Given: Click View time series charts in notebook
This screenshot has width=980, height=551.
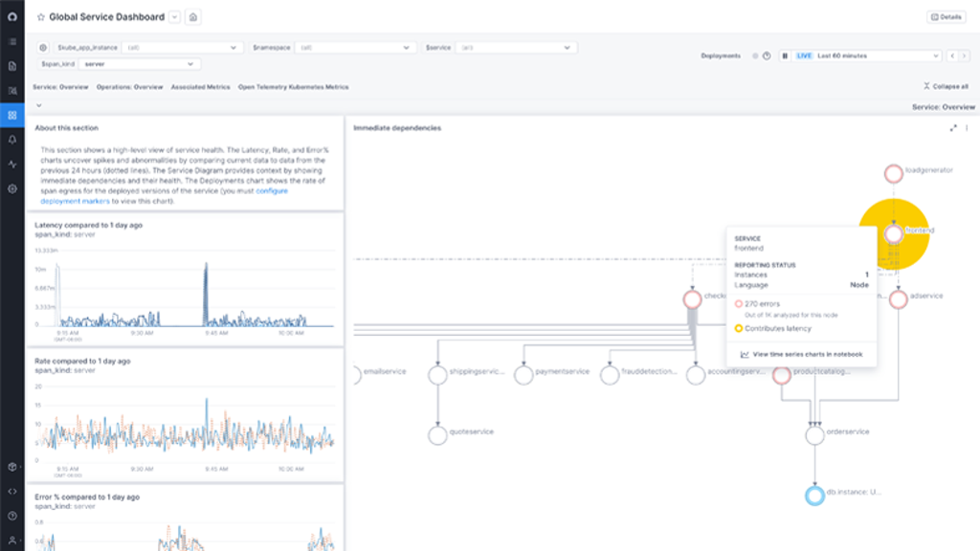Looking at the screenshot, I should tap(801, 354).
